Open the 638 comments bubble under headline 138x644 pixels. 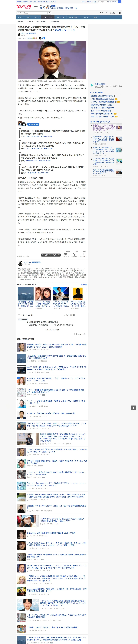[x=30, y=38]
